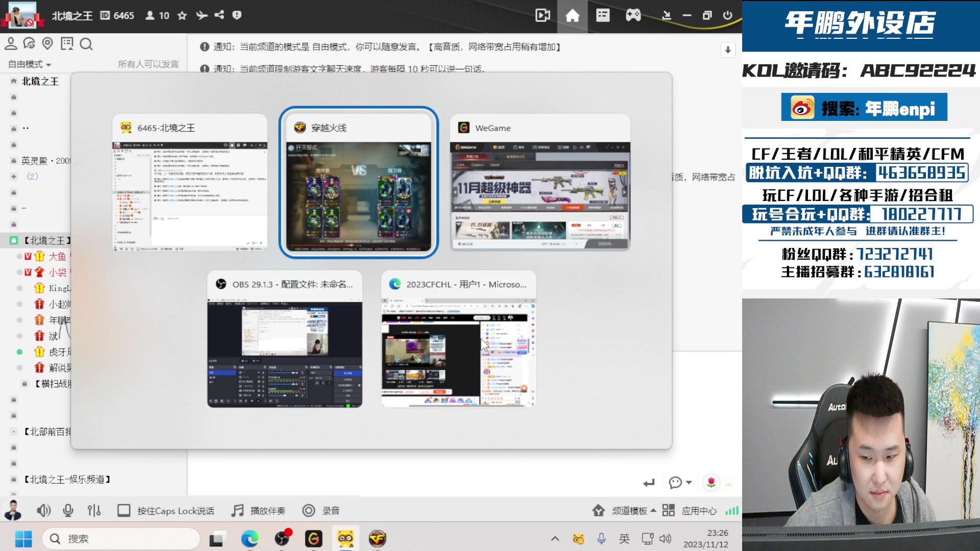Image resolution: width=980 pixels, height=551 pixels.
Task: Open the bulletin board icon in the sidebar toolbar
Action: coord(67,44)
